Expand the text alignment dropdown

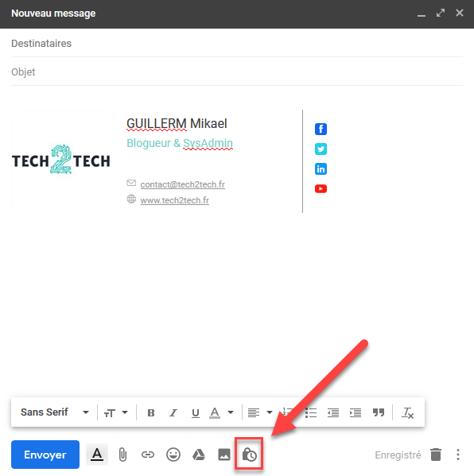pos(260,413)
